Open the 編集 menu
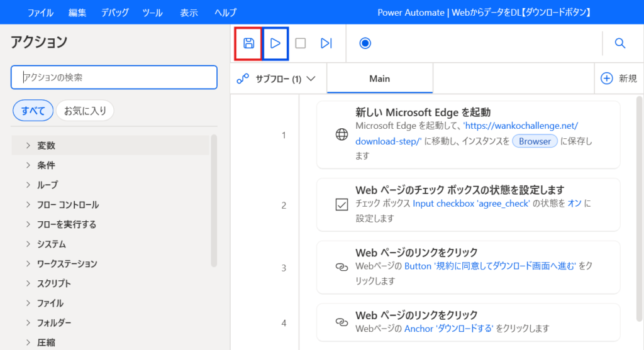Viewport: 644px width, 350px height. [x=77, y=13]
